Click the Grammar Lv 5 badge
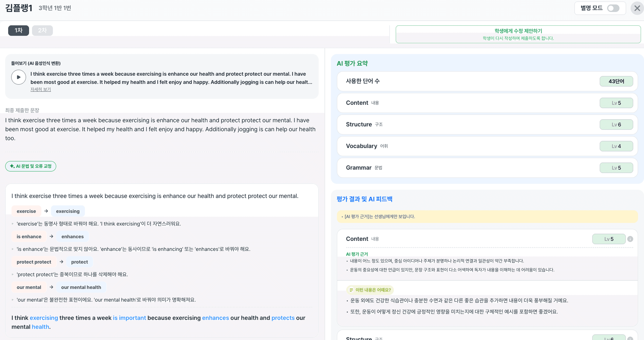The width and height of the screenshot is (644, 340). click(x=616, y=168)
